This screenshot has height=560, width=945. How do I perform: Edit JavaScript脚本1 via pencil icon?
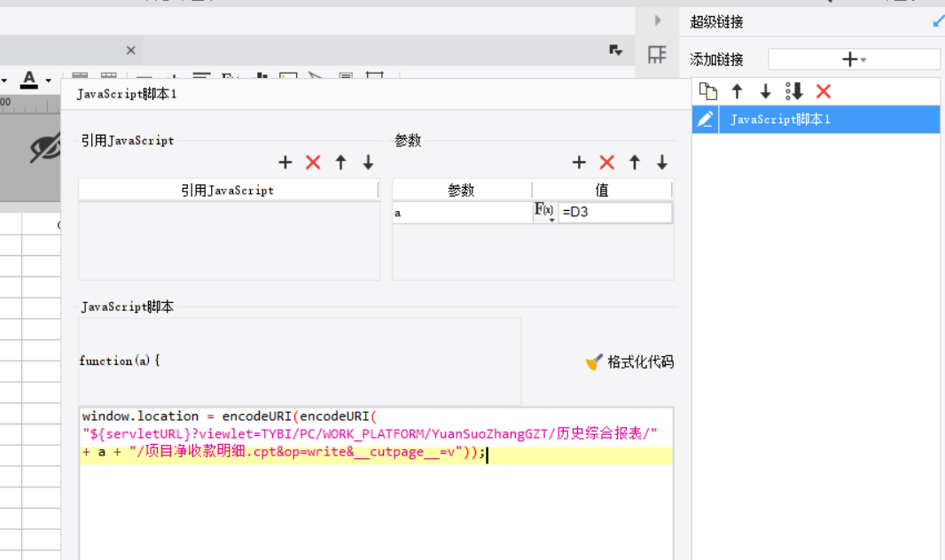click(706, 120)
